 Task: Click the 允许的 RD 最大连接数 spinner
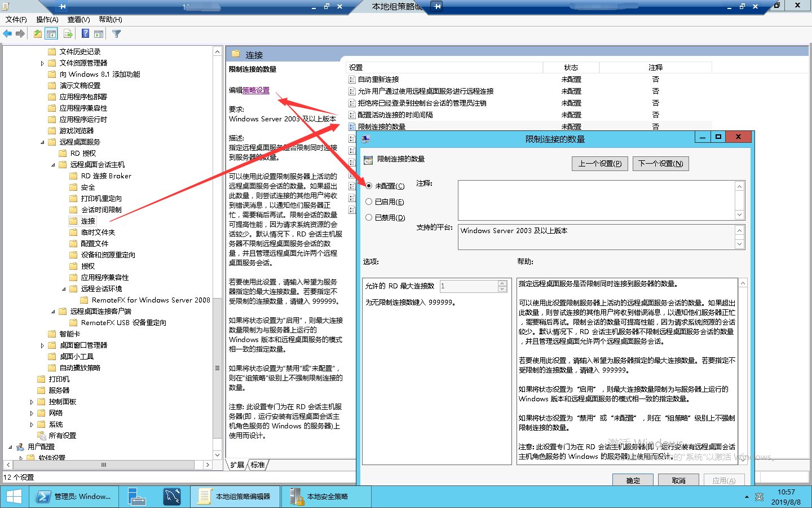(x=473, y=286)
